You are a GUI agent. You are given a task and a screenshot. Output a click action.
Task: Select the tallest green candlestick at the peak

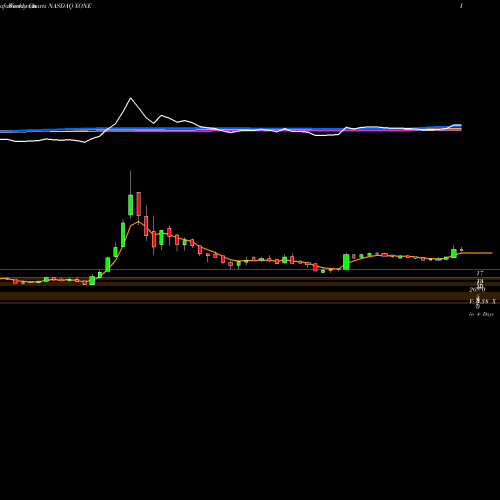pos(130,205)
